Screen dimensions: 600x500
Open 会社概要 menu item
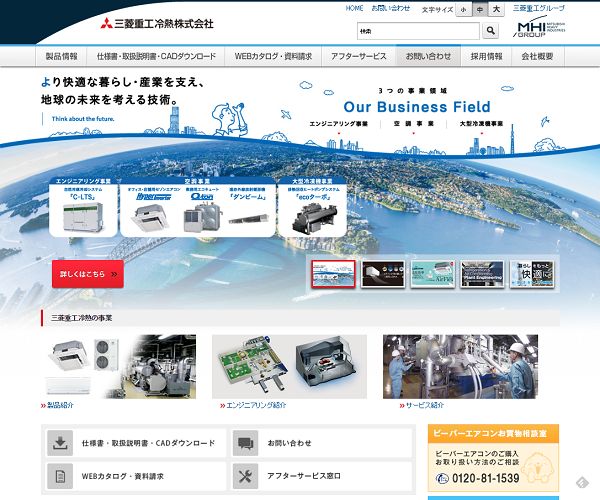538,56
